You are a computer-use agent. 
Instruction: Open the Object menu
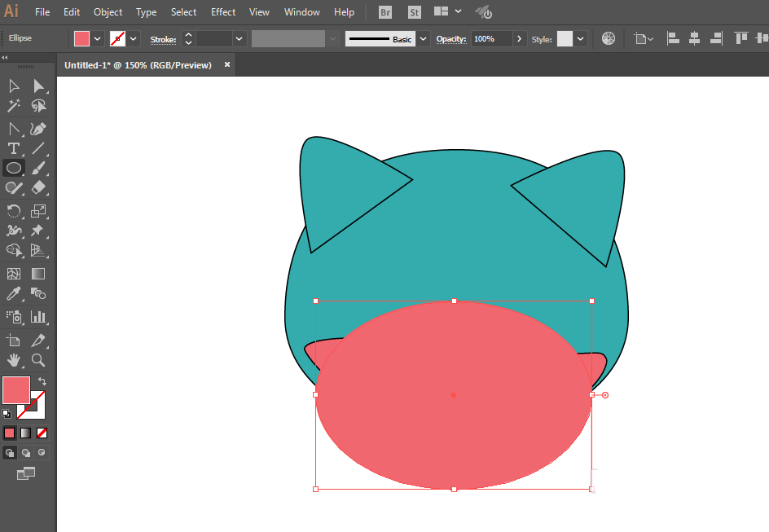point(108,11)
